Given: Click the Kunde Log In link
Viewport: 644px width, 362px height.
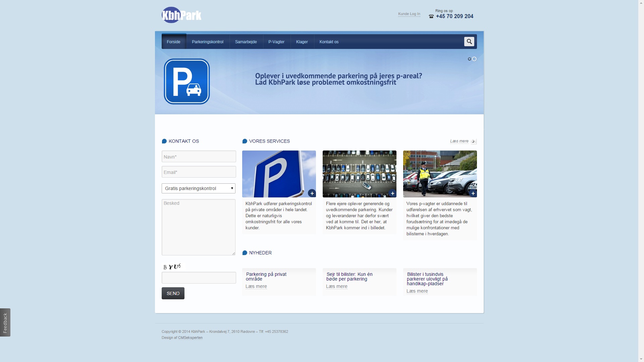Looking at the screenshot, I should coord(409,14).
